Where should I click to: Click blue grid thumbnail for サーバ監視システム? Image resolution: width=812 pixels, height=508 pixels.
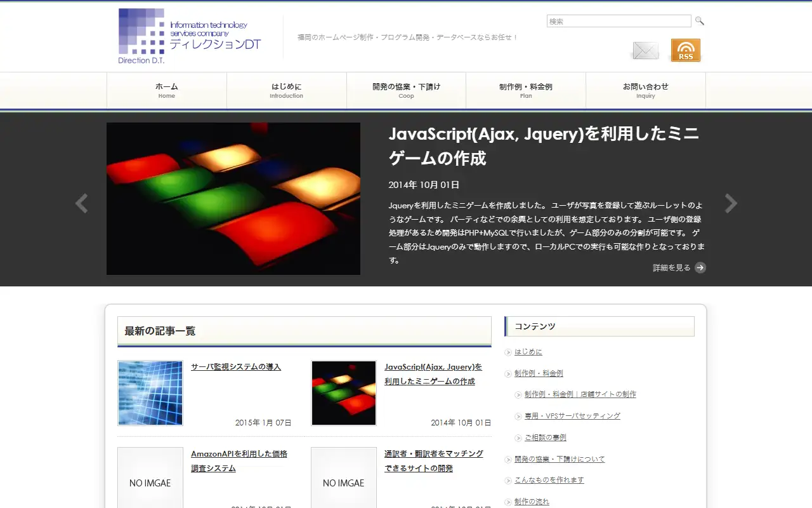click(x=150, y=393)
